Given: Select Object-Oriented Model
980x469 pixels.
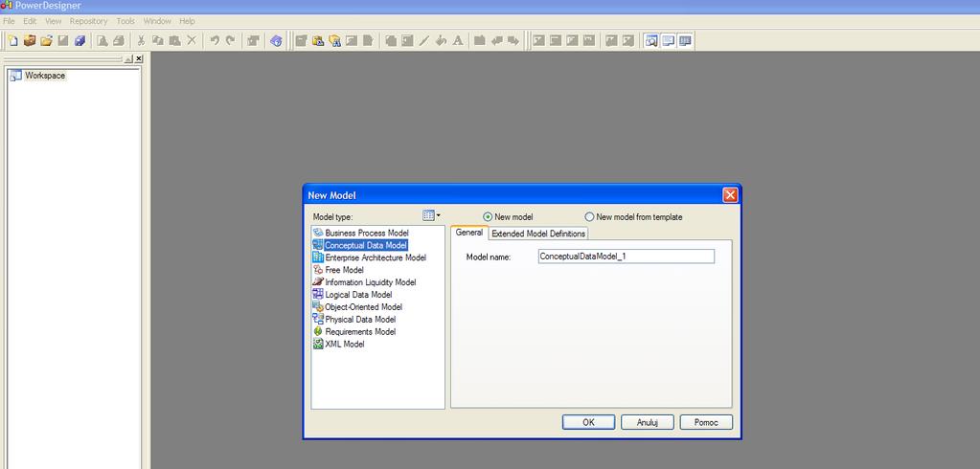Looking at the screenshot, I should (358, 306).
